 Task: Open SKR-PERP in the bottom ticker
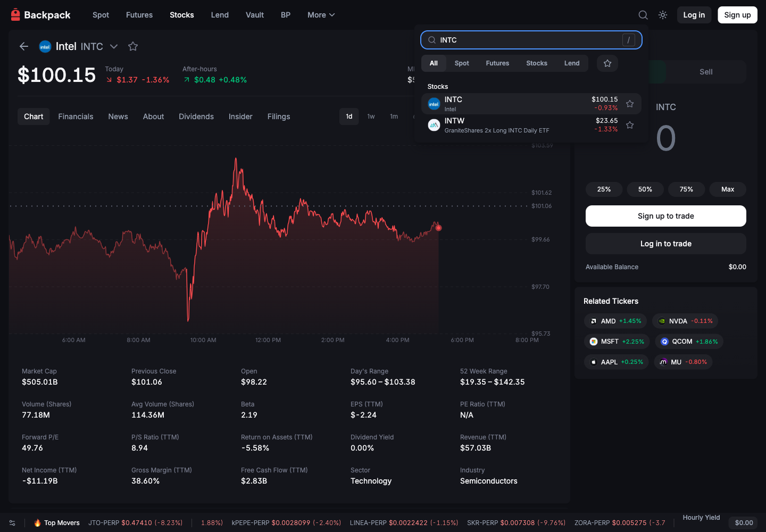[x=516, y=523]
